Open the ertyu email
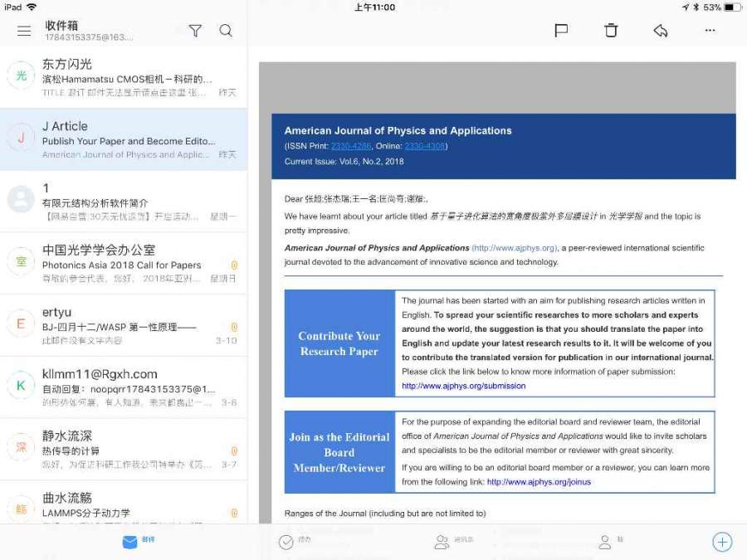This screenshot has height=560, width=747. (x=124, y=324)
